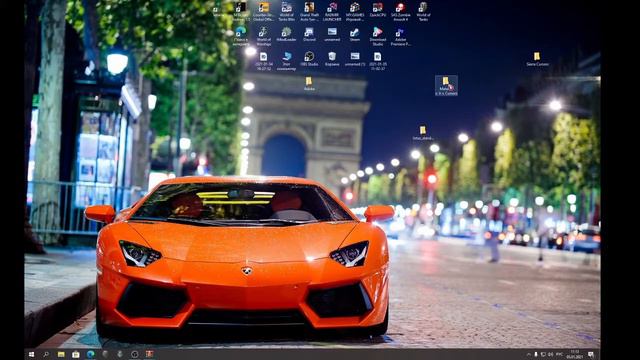Image resolution: width=640 pixels, height=360 pixels.
Task: Open the Microsoft Edge desktop shortcut
Action: 240,36
